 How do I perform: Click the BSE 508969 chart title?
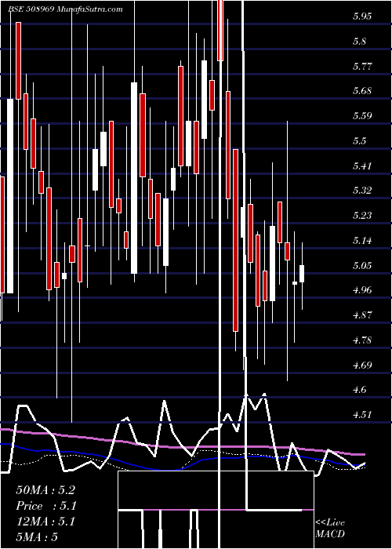65,9
